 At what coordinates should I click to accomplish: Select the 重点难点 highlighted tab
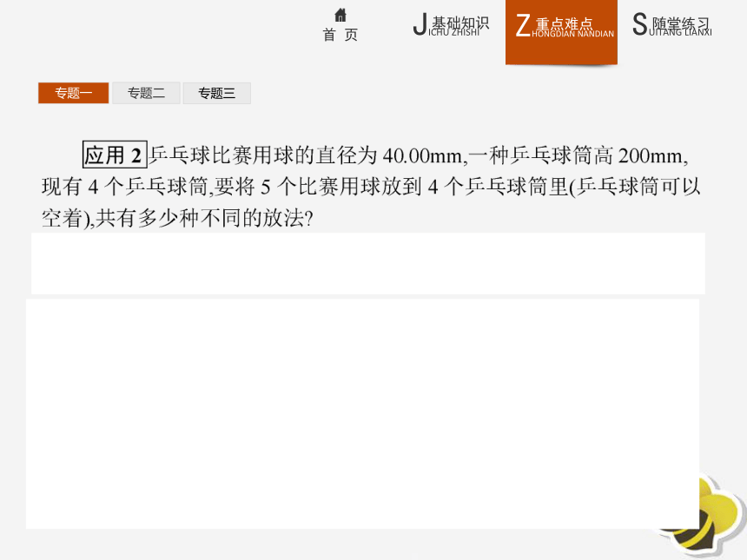click(561, 32)
